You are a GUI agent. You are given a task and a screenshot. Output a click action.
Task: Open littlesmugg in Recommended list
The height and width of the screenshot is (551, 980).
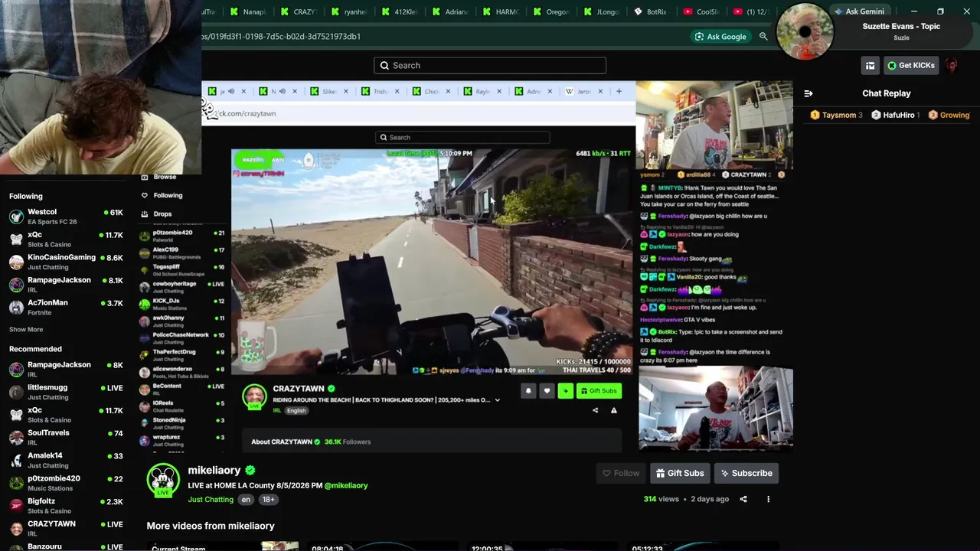point(66,392)
